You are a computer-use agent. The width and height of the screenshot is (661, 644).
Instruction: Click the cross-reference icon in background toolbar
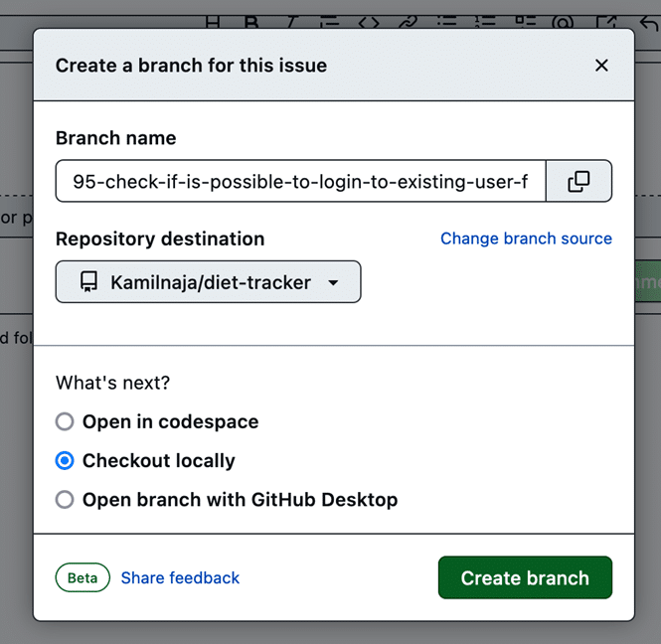click(x=606, y=22)
